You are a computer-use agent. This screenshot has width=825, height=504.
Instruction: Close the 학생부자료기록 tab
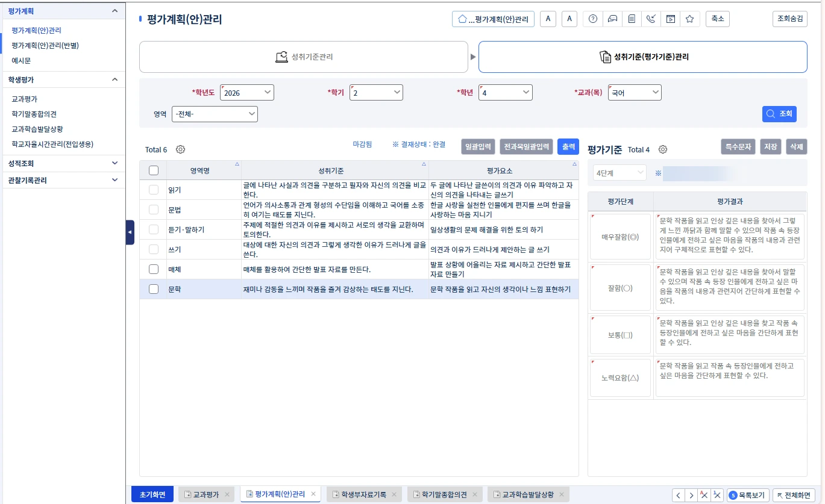point(394,494)
